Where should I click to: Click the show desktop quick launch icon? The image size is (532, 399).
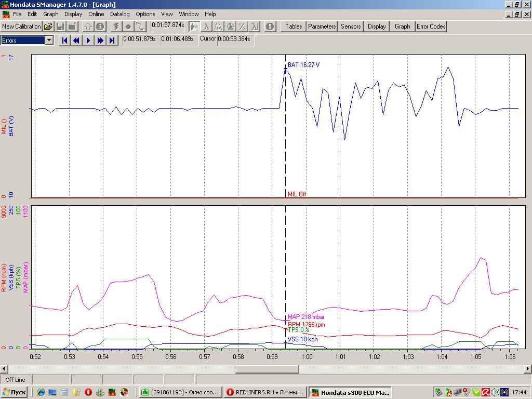[x=52, y=393]
